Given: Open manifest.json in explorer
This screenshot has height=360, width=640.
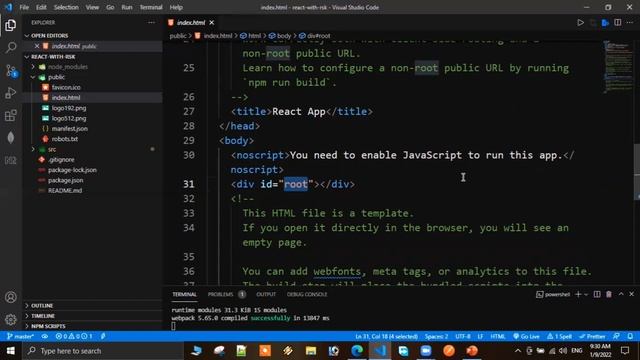Looking at the screenshot, I should (69, 129).
